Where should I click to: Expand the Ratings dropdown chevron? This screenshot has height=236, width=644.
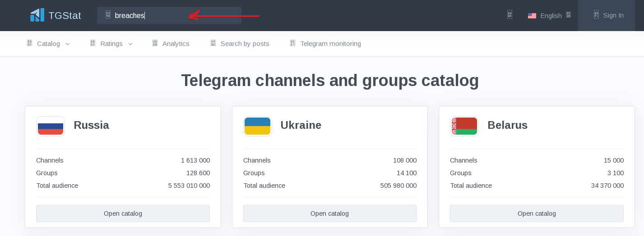[x=130, y=44]
